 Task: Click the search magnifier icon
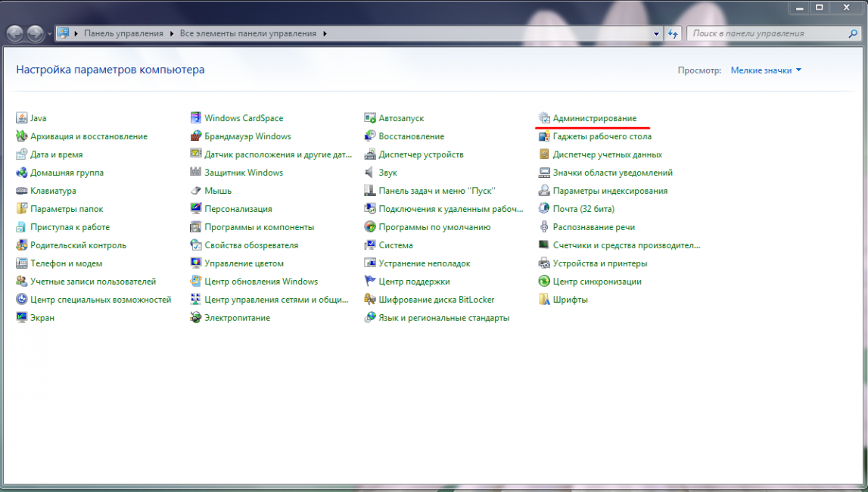pyautogui.click(x=853, y=34)
